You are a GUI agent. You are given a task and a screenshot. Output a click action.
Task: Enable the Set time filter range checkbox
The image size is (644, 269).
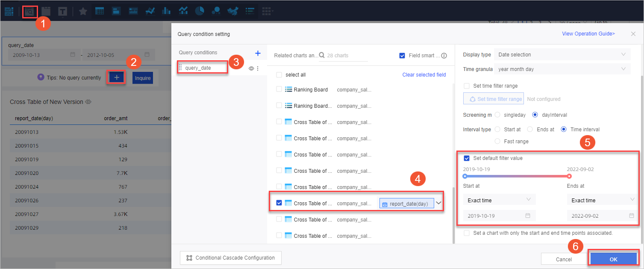pos(467,86)
